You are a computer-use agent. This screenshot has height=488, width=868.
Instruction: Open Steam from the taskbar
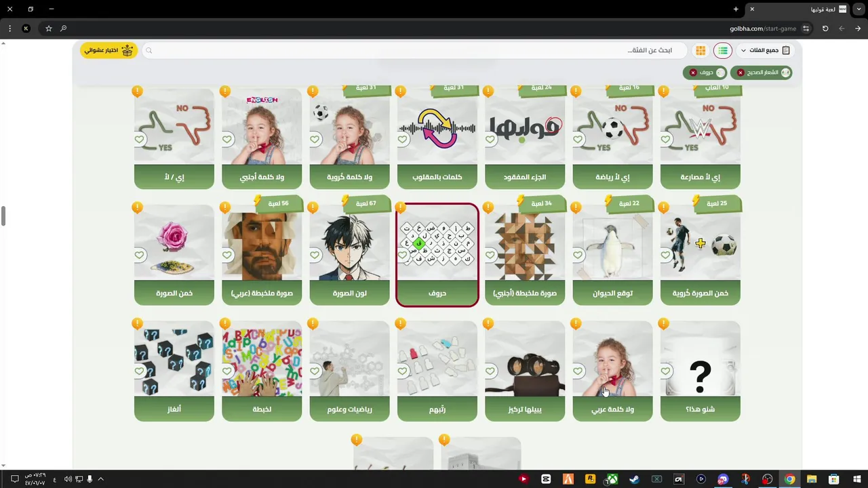pyautogui.click(x=634, y=479)
